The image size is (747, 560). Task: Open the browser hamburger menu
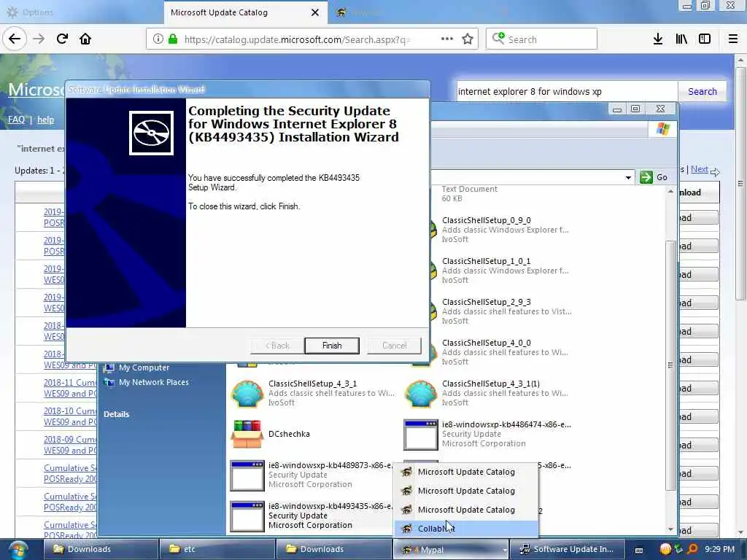[733, 39]
